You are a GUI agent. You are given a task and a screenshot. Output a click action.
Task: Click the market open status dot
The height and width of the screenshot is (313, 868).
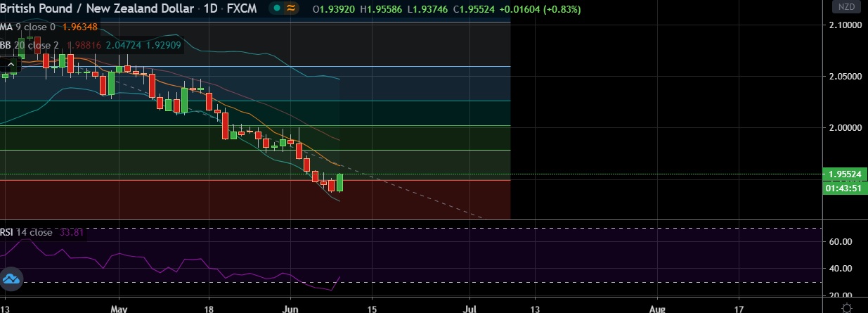click(x=277, y=8)
